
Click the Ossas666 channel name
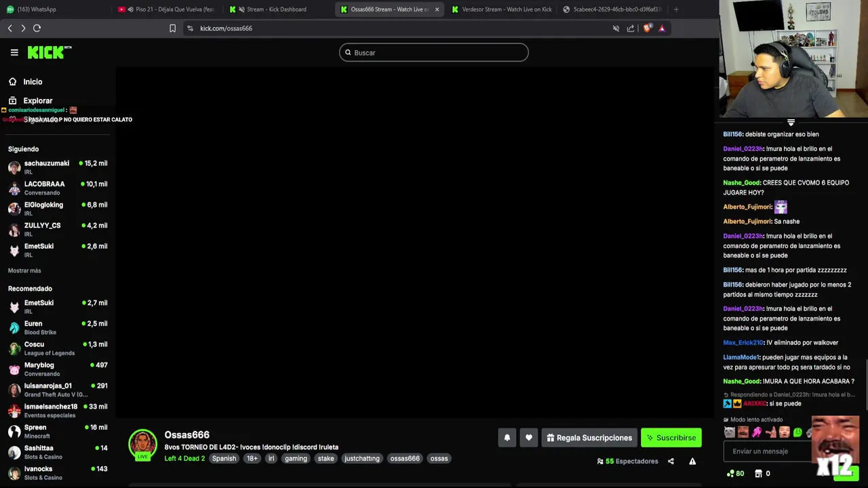pyautogui.click(x=186, y=435)
